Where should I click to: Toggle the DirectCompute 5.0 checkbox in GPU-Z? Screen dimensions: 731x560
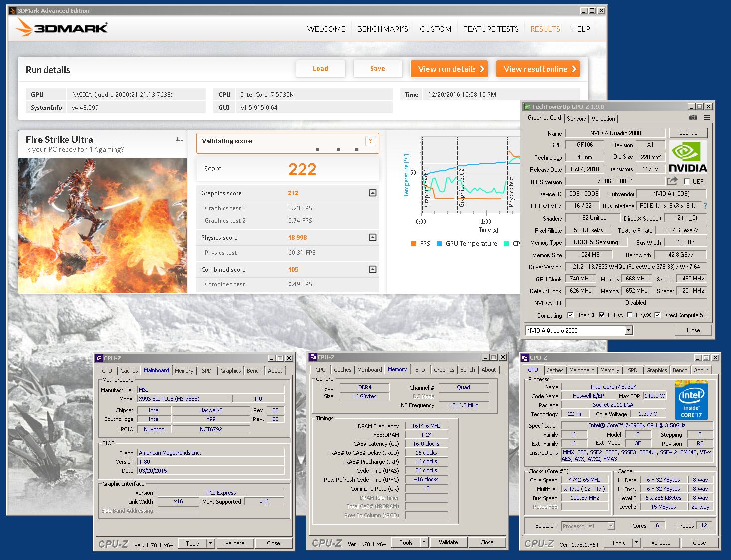pyautogui.click(x=657, y=315)
